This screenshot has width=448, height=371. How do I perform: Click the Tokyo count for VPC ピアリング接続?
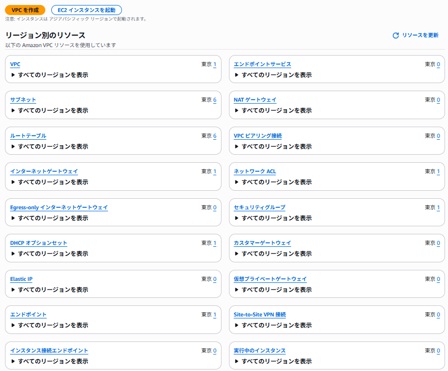click(438, 136)
